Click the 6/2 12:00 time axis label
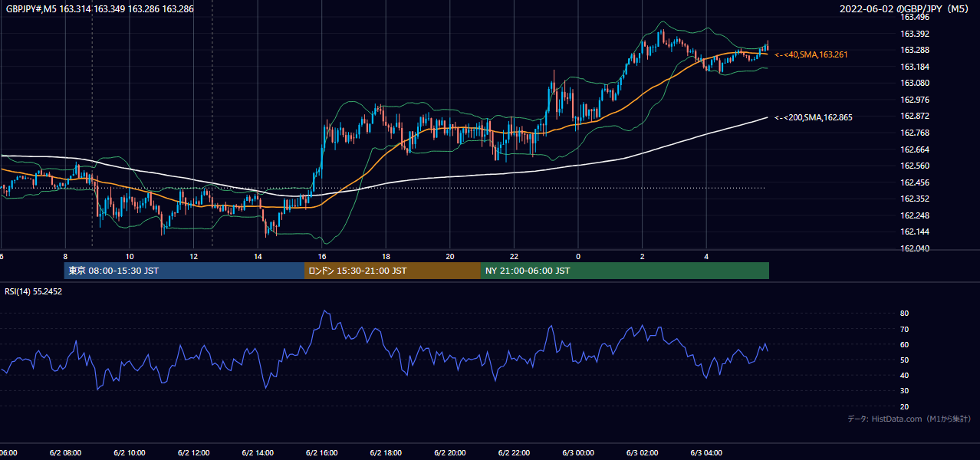 pos(193,452)
